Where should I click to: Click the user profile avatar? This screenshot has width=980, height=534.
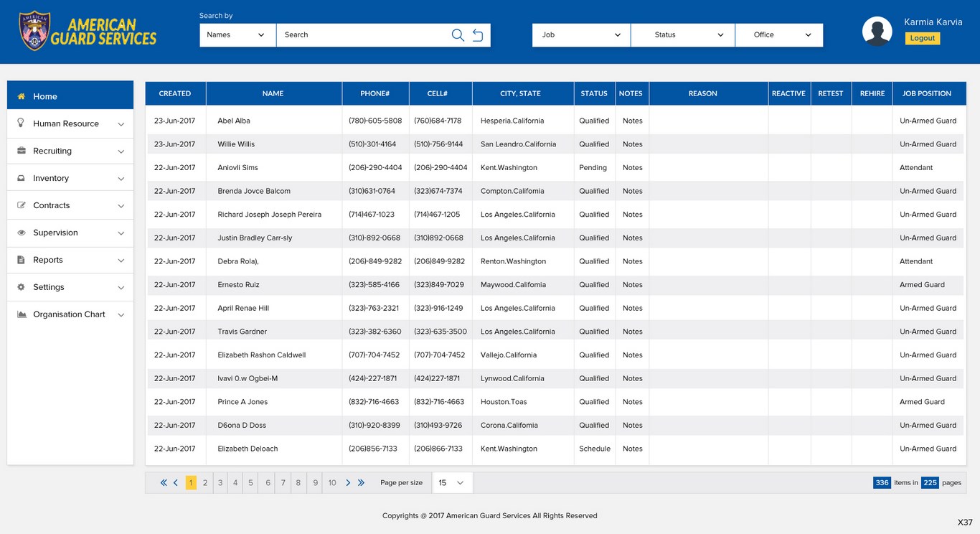pos(877,32)
